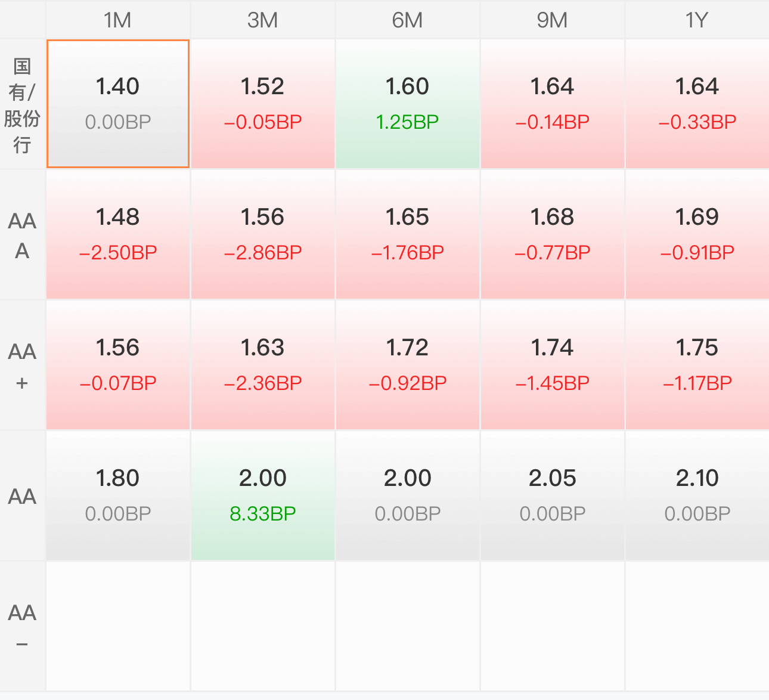Viewport: 769px width, 700px height.
Task: Click the 3M column header
Action: [262, 20]
